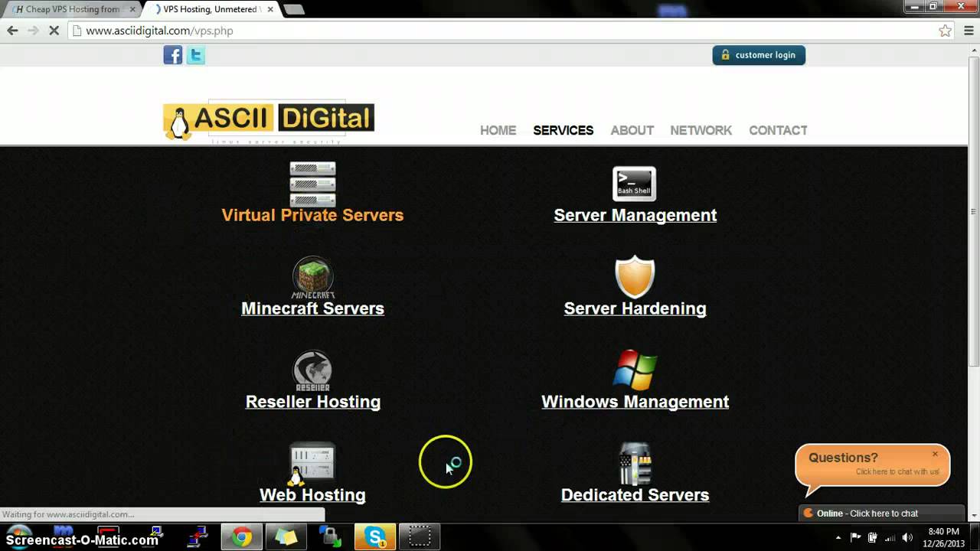Click the volume speaker tray icon

pos(907,537)
